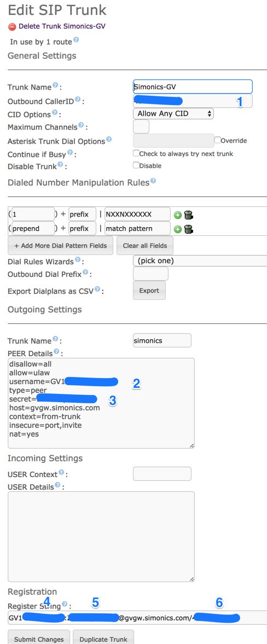This screenshot has height=644, width=267.
Task: Click USER Context help icon
Action: 61,473
